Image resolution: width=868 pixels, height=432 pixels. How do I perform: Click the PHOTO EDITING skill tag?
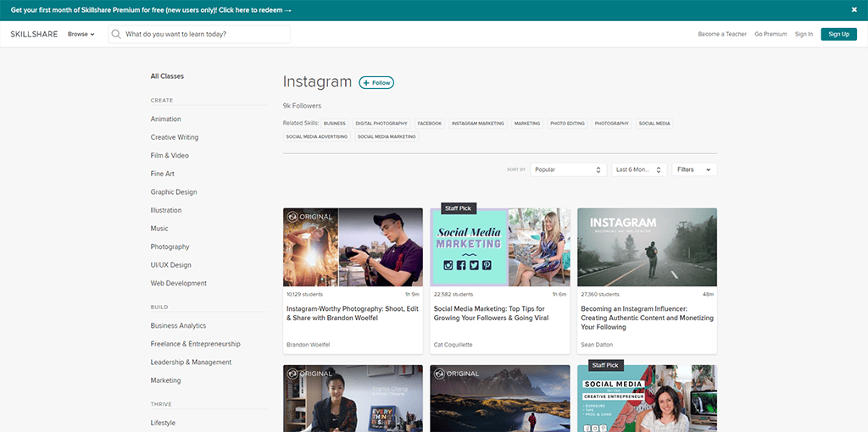pyautogui.click(x=567, y=124)
